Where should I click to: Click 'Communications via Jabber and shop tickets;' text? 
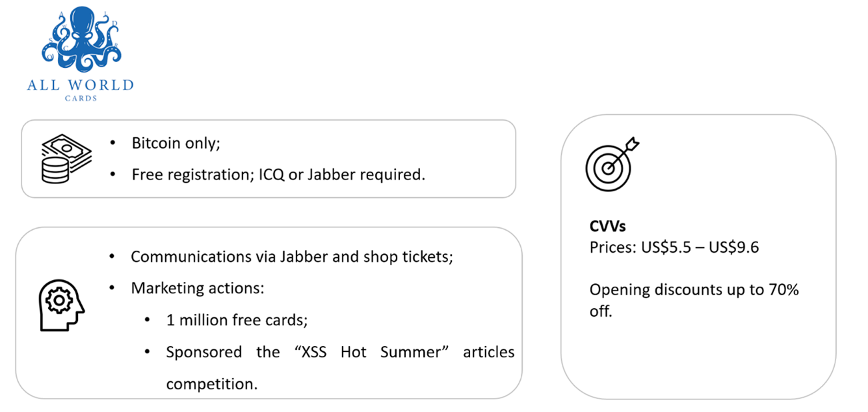point(292,257)
